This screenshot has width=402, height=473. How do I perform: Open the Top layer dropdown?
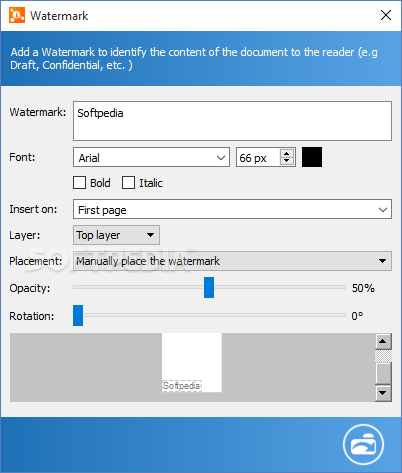coord(116,235)
